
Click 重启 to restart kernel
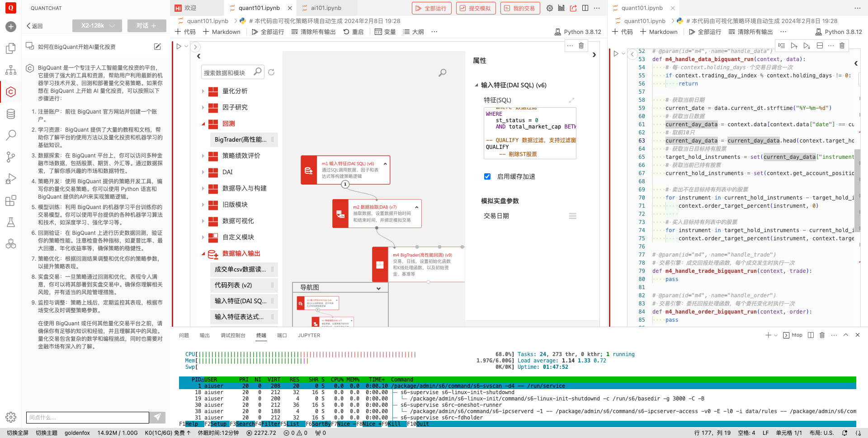[354, 32]
